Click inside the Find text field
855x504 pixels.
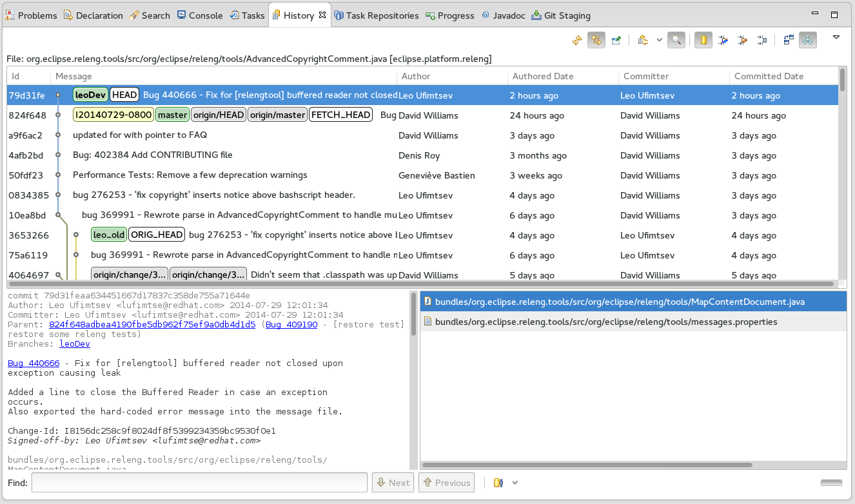[x=199, y=483]
